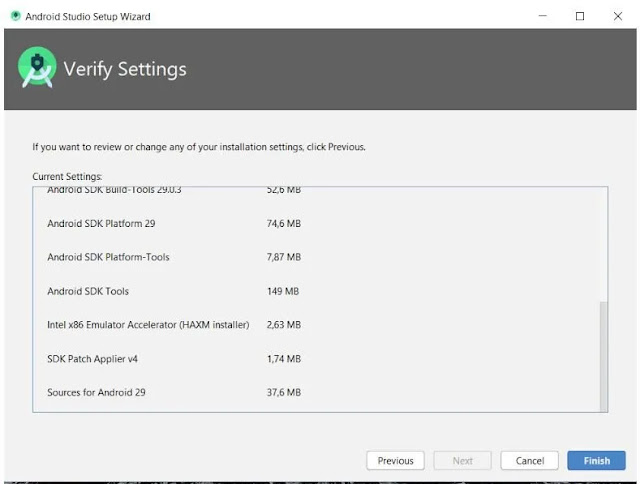Click the Verify Settings heading
The width and height of the screenshot is (640, 484).
tap(125, 69)
